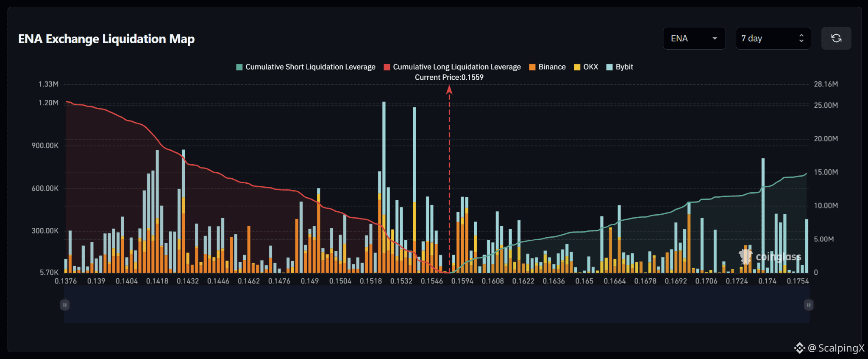Image resolution: width=868 pixels, height=359 pixels.
Task: Open the ENA coin selector dropdown
Action: (694, 38)
